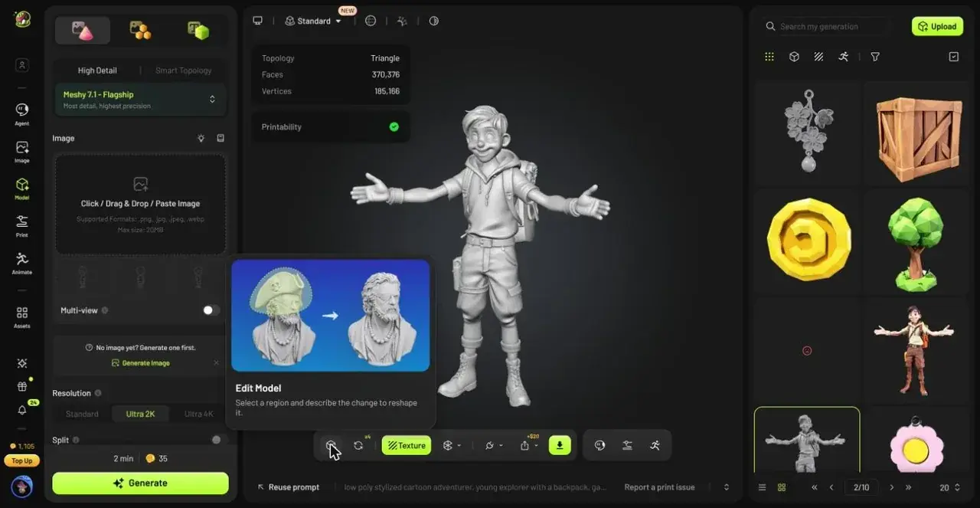Click Reuse prompt

click(288, 487)
